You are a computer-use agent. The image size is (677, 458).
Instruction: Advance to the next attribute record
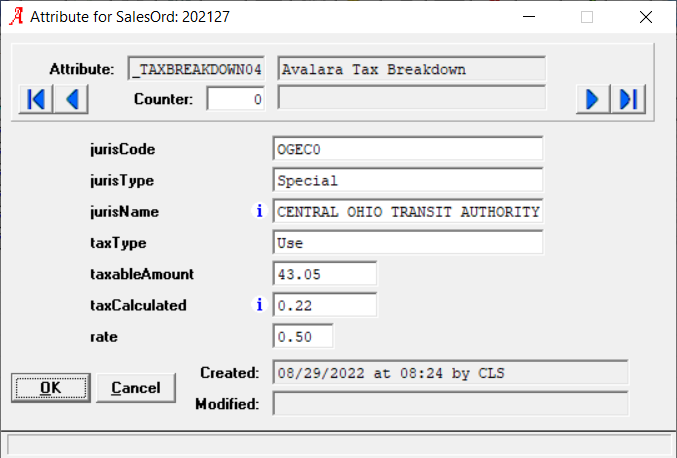click(x=593, y=99)
